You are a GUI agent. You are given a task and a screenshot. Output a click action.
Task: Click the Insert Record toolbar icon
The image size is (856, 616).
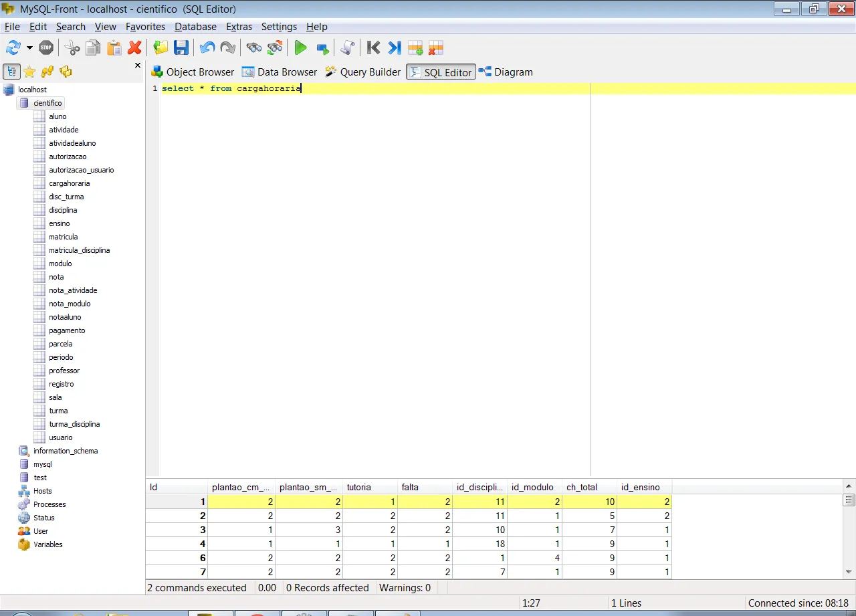(x=415, y=47)
